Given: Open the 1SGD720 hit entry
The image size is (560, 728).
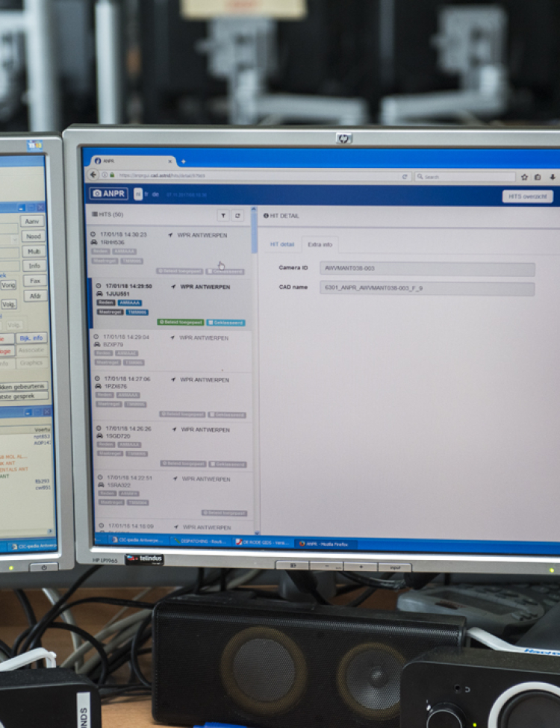Looking at the screenshot, I should click(170, 440).
